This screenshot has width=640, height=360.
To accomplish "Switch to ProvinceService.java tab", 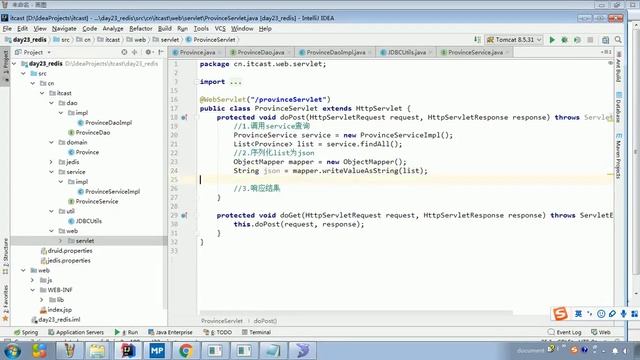I will point(475,52).
